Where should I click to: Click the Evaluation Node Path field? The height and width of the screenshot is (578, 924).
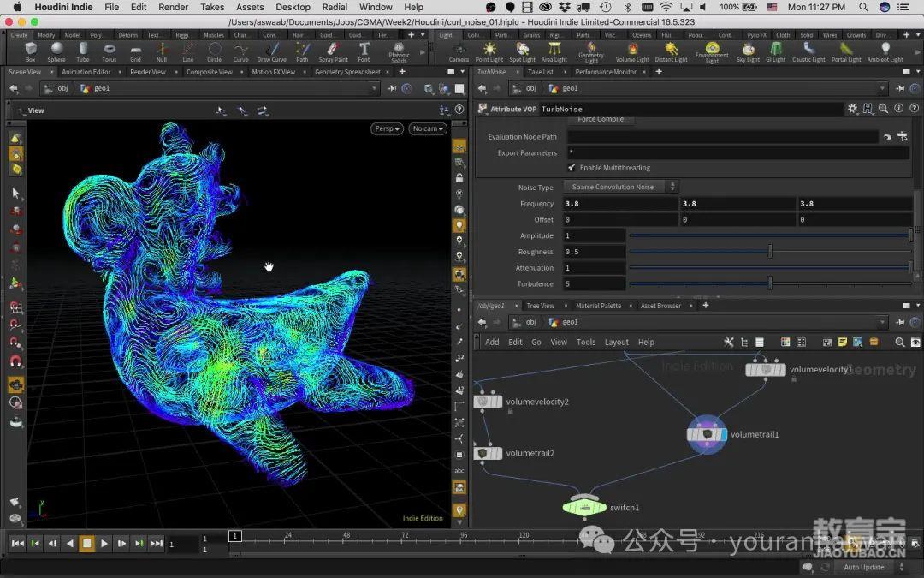coord(722,137)
